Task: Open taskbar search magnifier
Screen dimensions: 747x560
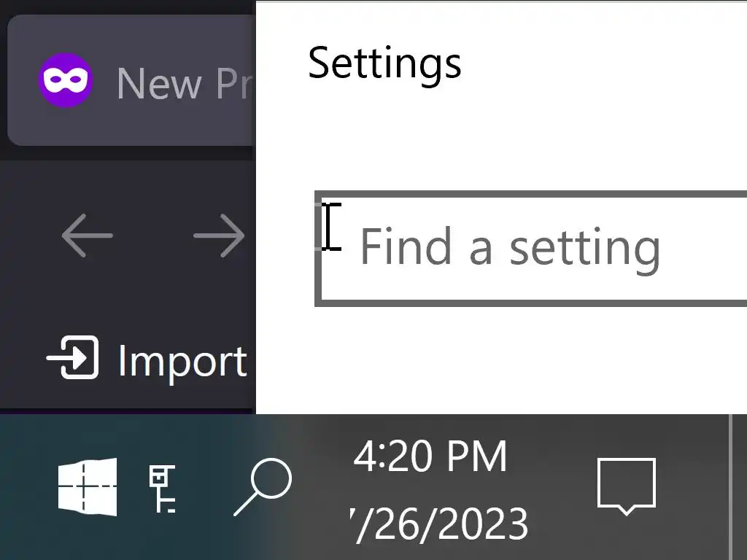Action: tap(263, 486)
